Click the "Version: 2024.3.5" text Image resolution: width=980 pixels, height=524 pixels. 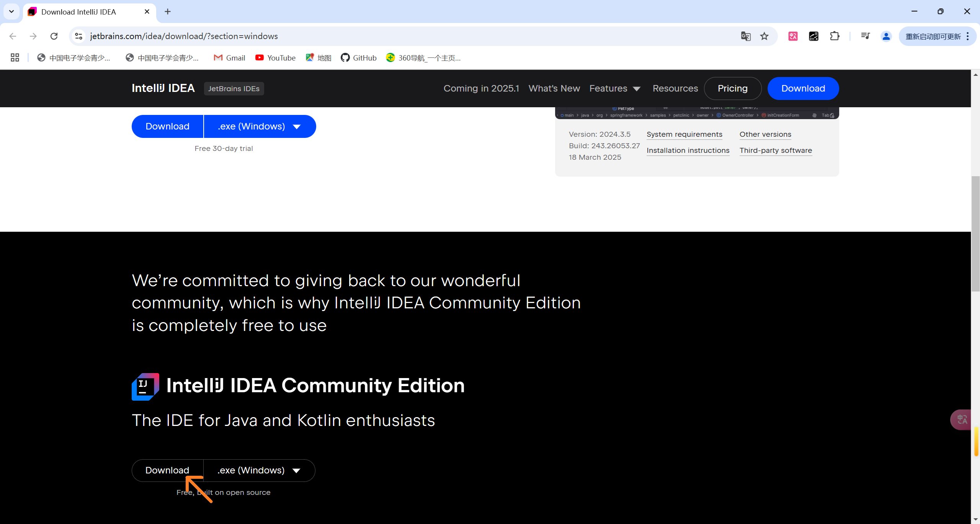[599, 134]
